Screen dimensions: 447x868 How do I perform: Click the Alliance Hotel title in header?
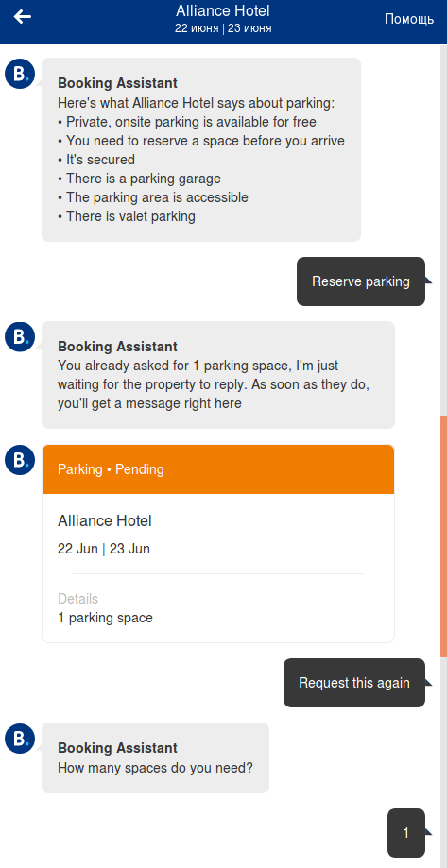[x=223, y=11]
